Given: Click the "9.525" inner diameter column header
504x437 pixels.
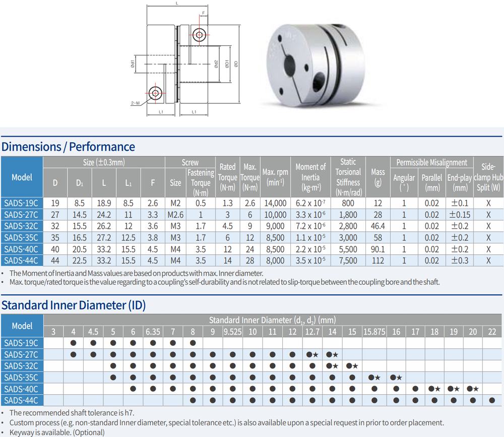Looking at the screenshot, I should [232, 331].
